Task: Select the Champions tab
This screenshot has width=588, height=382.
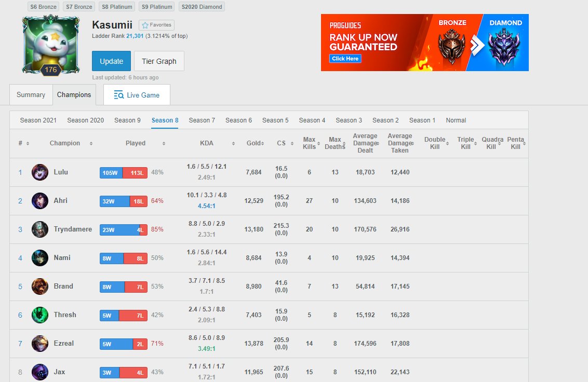Action: (x=74, y=95)
